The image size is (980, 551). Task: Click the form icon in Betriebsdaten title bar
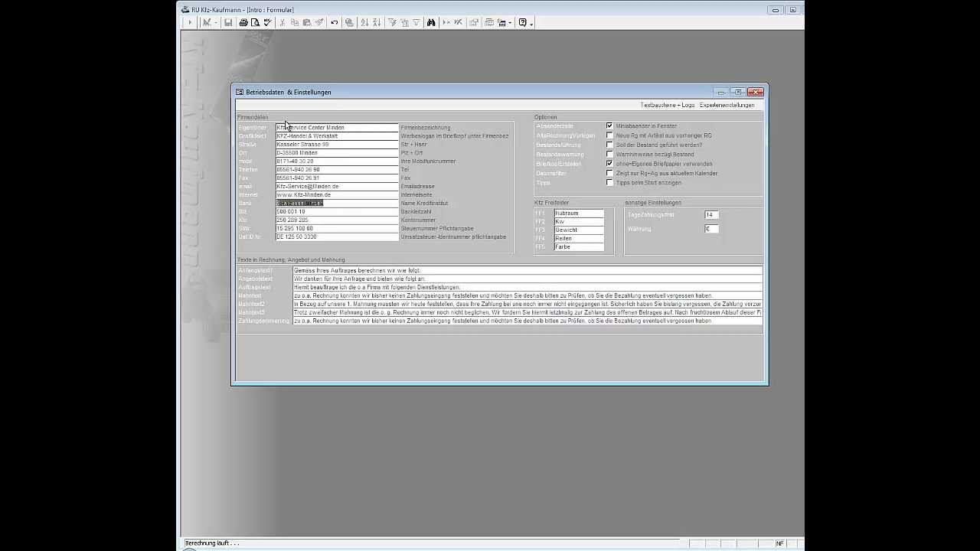coord(240,92)
